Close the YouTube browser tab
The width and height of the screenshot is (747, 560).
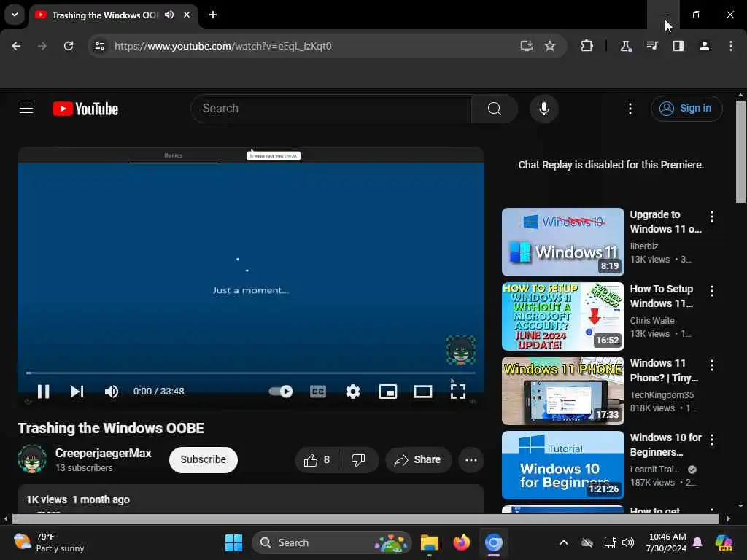pyautogui.click(x=187, y=15)
